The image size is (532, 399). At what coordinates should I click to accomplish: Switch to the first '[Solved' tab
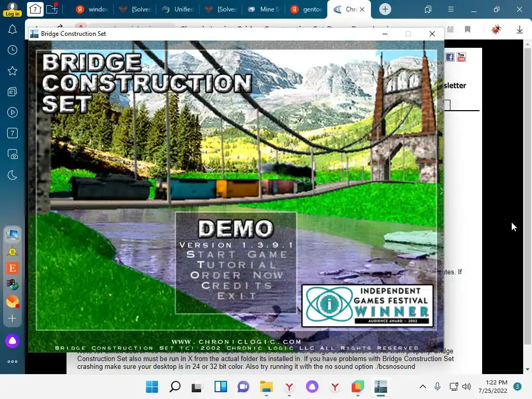click(x=135, y=9)
